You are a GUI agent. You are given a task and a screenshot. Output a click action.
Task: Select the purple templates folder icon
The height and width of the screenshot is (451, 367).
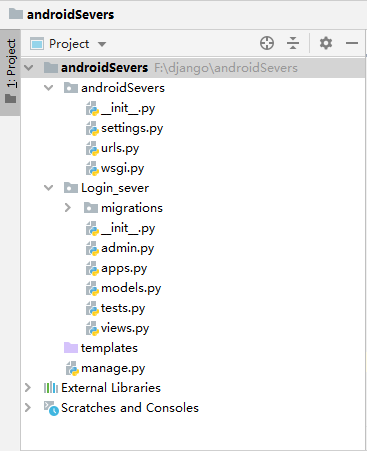(x=71, y=348)
